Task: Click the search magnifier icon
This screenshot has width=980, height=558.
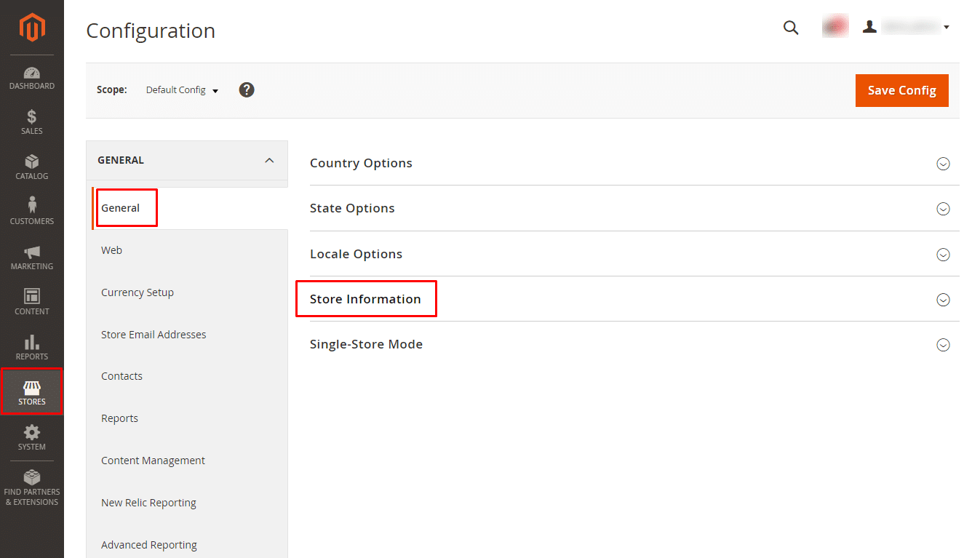Action: coord(791,28)
